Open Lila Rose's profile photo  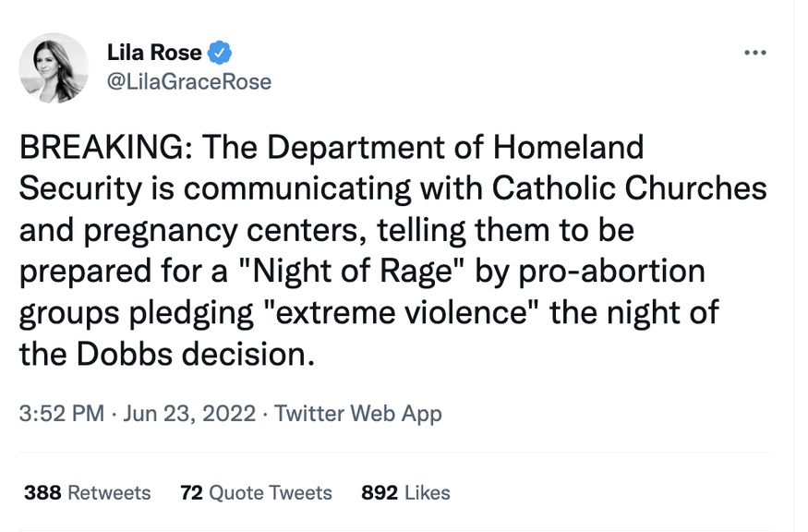pos(54,68)
